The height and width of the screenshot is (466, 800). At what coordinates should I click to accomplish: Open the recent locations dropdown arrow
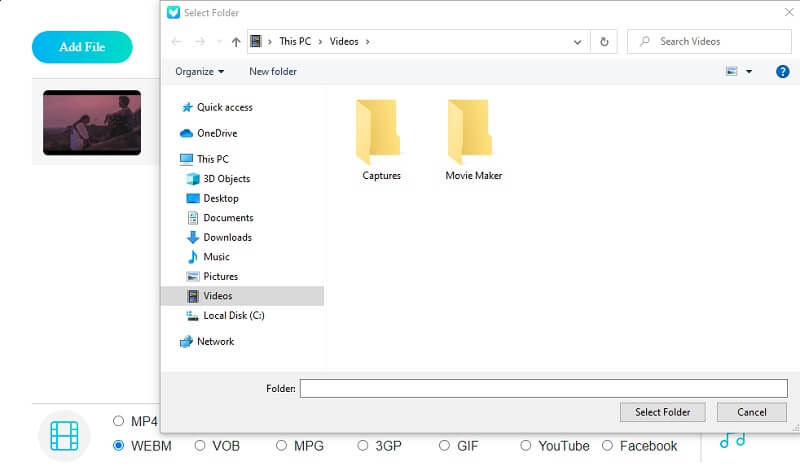[219, 42]
